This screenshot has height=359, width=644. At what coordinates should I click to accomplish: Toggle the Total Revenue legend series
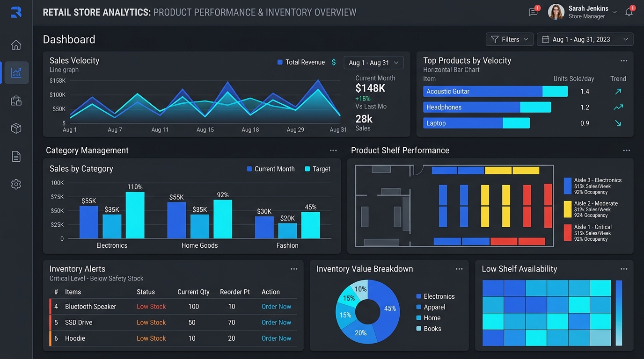(301, 62)
